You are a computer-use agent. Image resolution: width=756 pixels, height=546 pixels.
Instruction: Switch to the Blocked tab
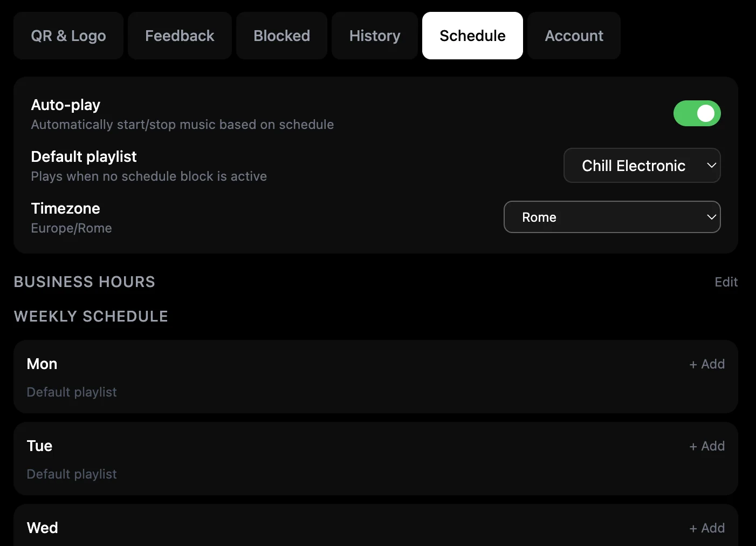click(281, 36)
